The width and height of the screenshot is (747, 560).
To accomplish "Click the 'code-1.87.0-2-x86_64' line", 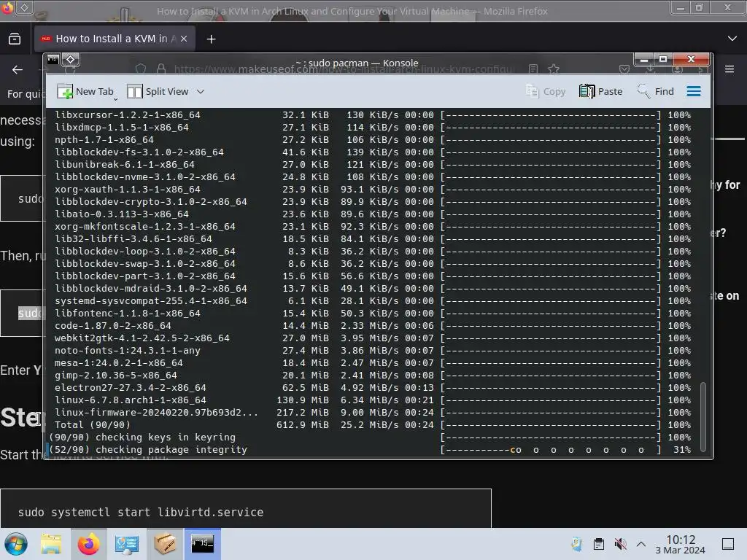I will tap(373, 326).
